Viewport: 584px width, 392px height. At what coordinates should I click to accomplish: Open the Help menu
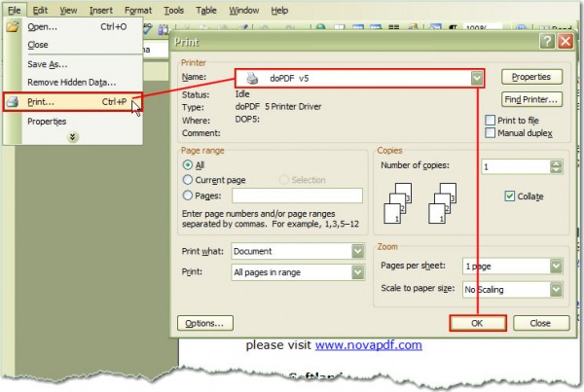point(279,11)
